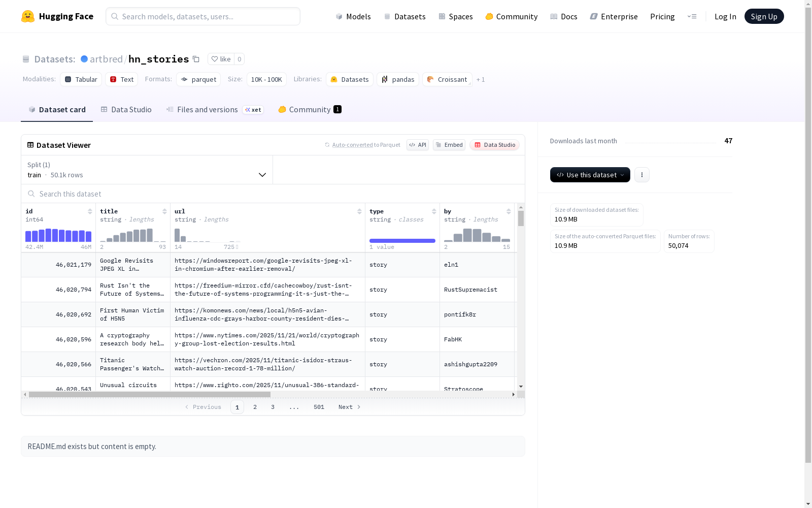This screenshot has height=508, width=812.
Task: Show the +1 more libraries
Action: 481,80
